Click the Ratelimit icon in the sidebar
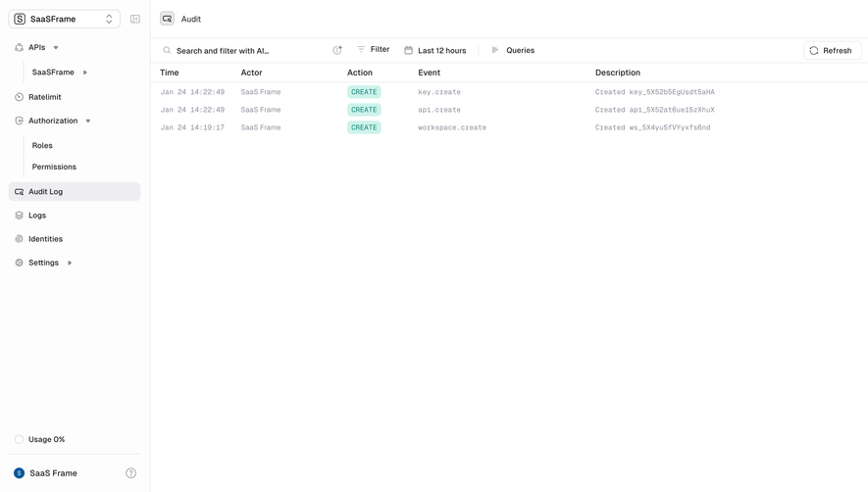The width and height of the screenshot is (868, 492). point(19,97)
